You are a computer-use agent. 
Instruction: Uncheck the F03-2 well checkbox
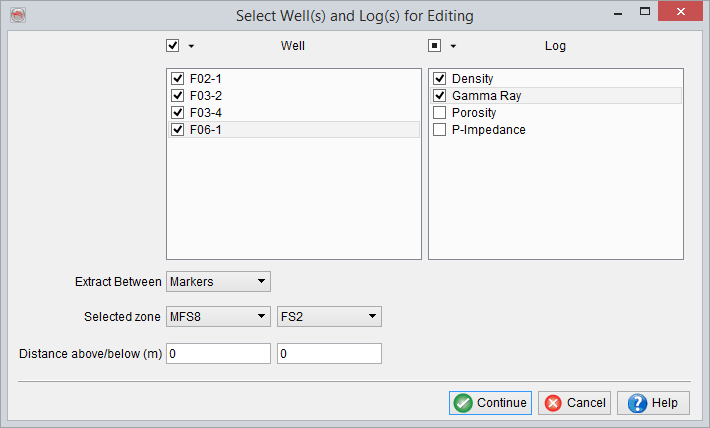178,95
